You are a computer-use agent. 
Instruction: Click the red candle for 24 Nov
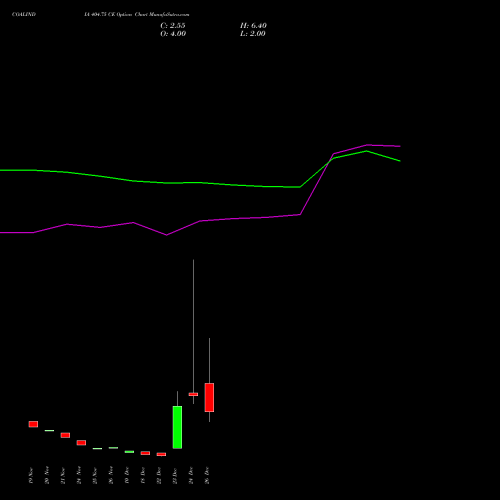tap(81, 443)
